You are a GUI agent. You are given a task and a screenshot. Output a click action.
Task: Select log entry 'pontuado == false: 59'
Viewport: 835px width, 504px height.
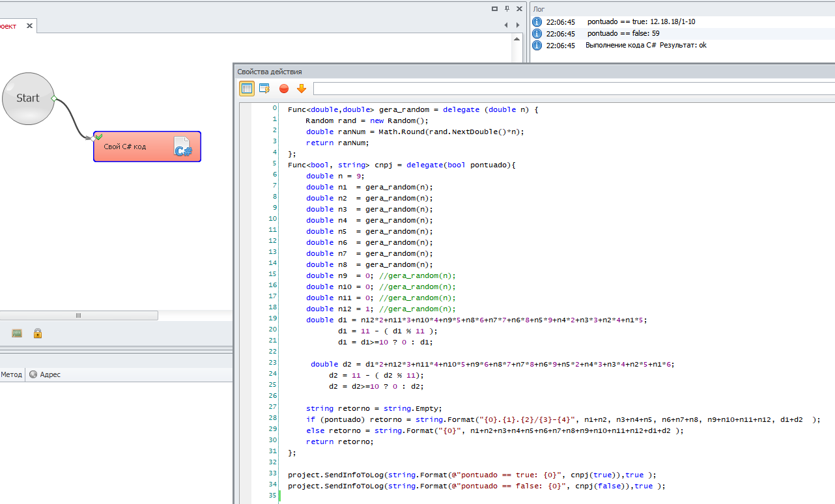623,33
